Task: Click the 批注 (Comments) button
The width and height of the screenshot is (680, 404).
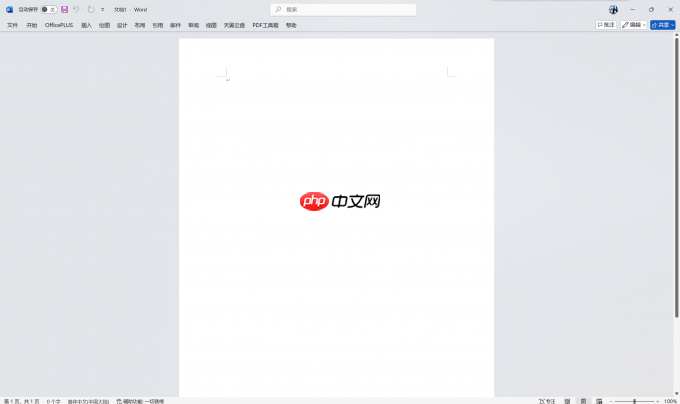Action: [606, 25]
